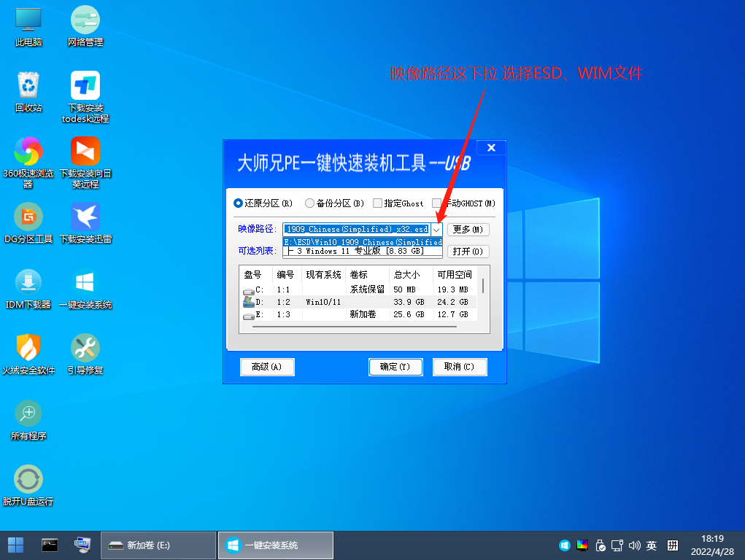
Task: Expand the 映像路径 dropdown arrow
Action: (x=436, y=229)
